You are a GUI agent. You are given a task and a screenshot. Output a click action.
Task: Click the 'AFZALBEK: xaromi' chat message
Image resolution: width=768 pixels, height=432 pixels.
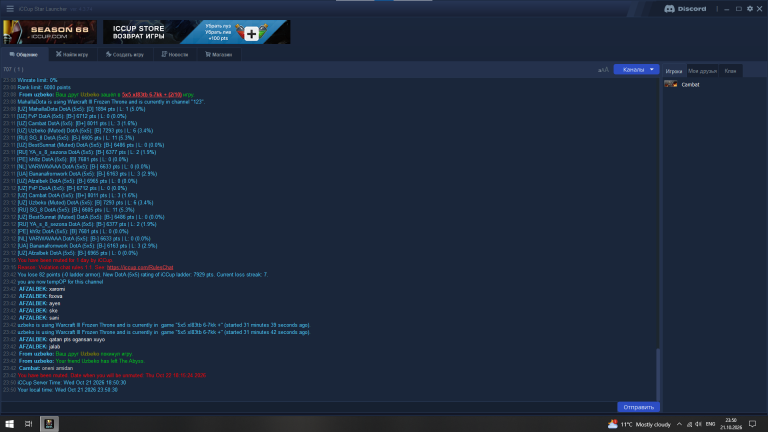(x=42, y=289)
